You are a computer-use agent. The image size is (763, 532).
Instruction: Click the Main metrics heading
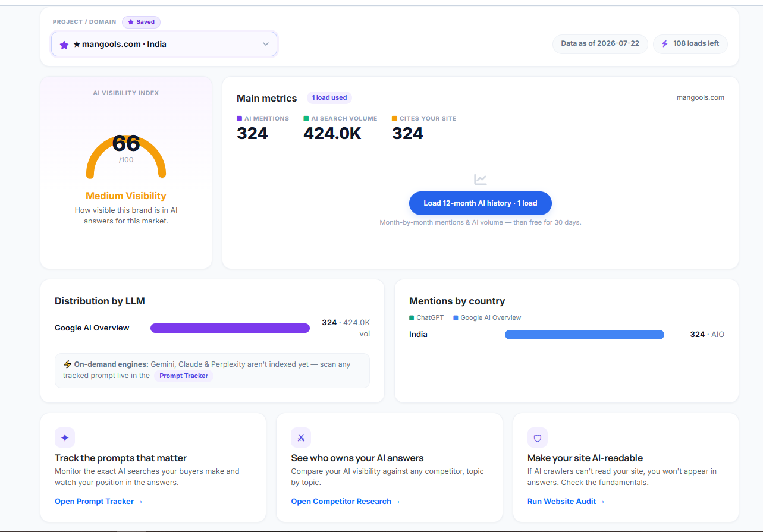(x=267, y=98)
